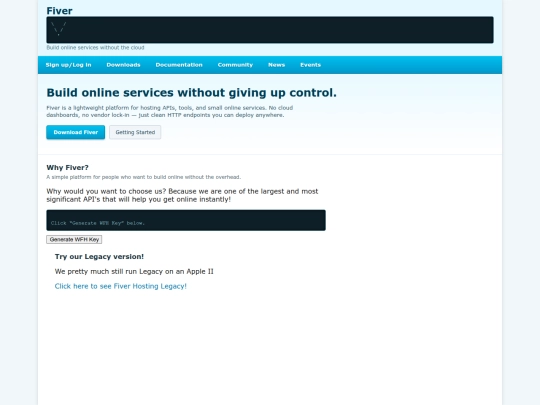Click the code box showing the Generate WFH Key hint
This screenshot has width=540, height=405.
(186, 220)
